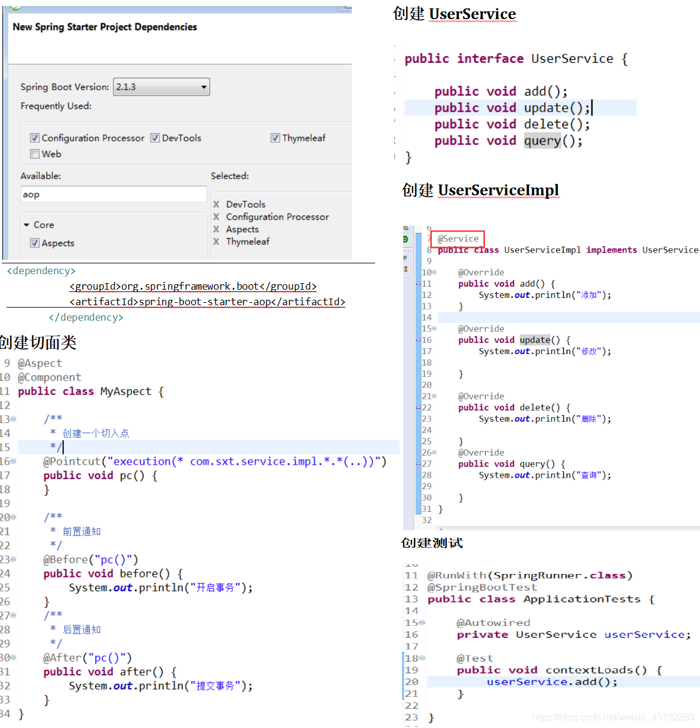Viewport: 700px width, 728px height.
Task: Click override marker beside line 11 add()
Action: (x=419, y=284)
